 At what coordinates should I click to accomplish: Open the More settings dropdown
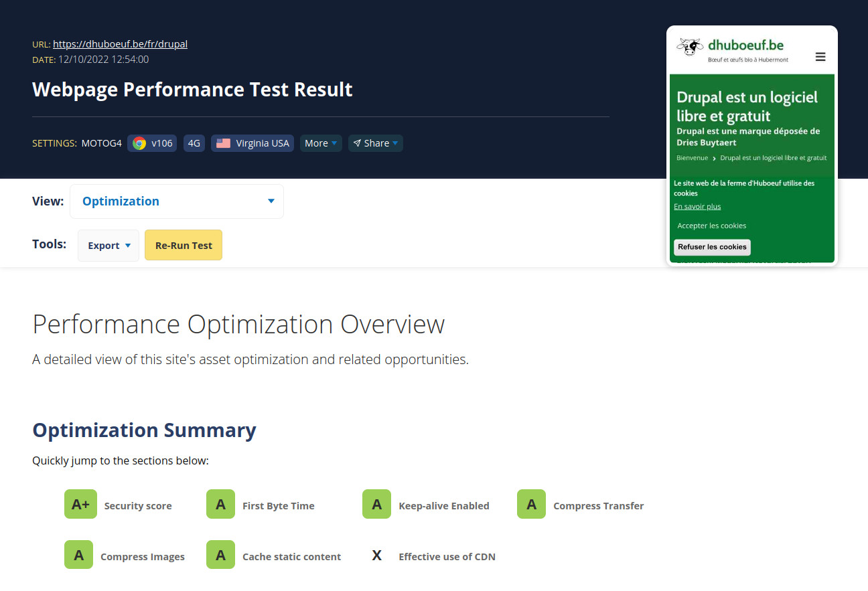[320, 143]
